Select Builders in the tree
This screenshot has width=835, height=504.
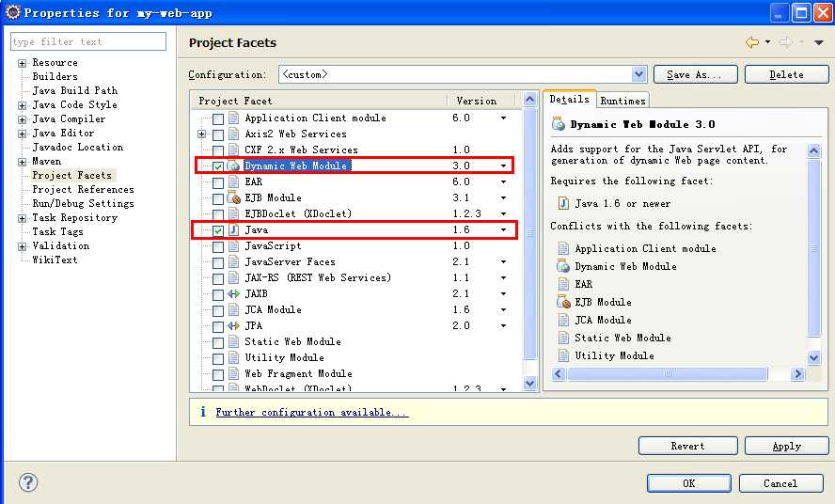55,76
